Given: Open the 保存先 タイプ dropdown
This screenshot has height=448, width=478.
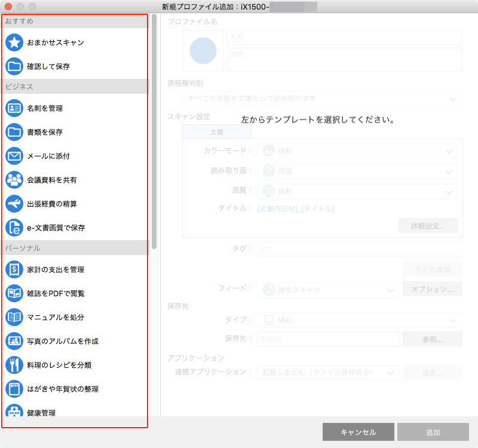Looking at the screenshot, I should click(358, 320).
